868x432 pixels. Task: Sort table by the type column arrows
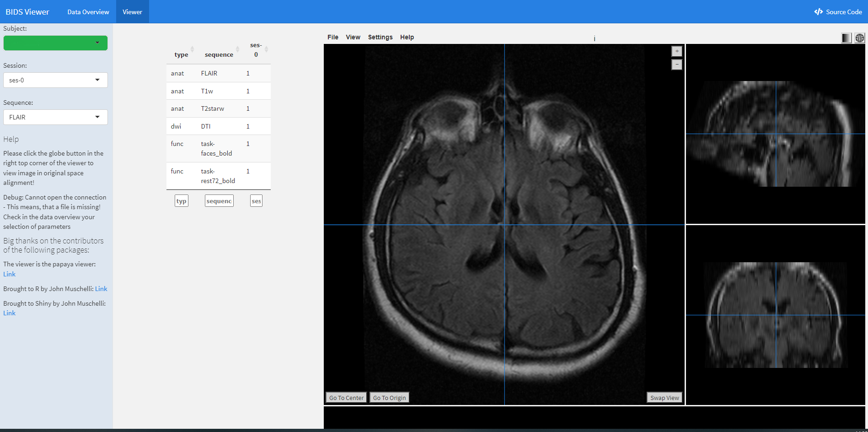point(192,49)
